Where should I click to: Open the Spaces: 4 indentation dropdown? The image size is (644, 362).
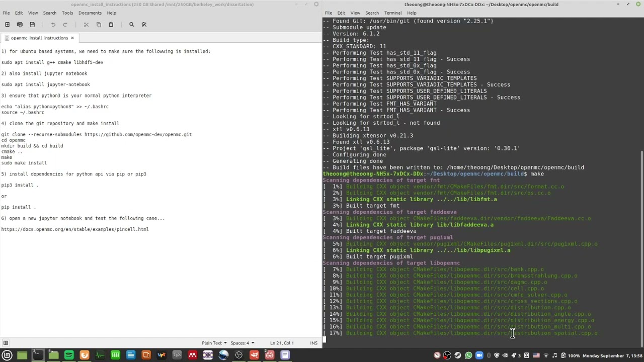pyautogui.click(x=243, y=343)
